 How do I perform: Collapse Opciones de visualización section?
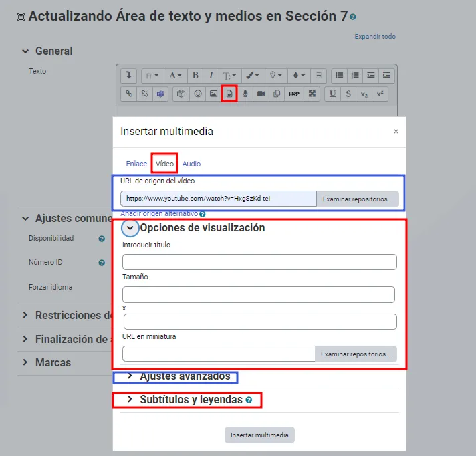(x=130, y=228)
